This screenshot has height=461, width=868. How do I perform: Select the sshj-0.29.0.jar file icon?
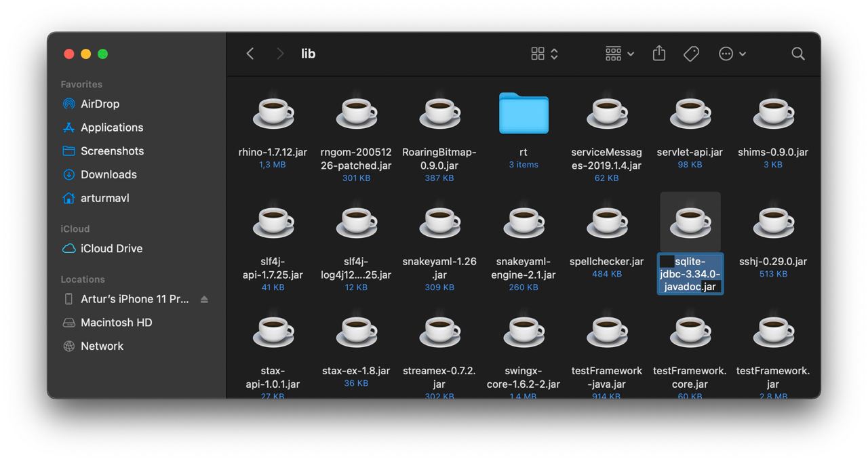click(774, 222)
